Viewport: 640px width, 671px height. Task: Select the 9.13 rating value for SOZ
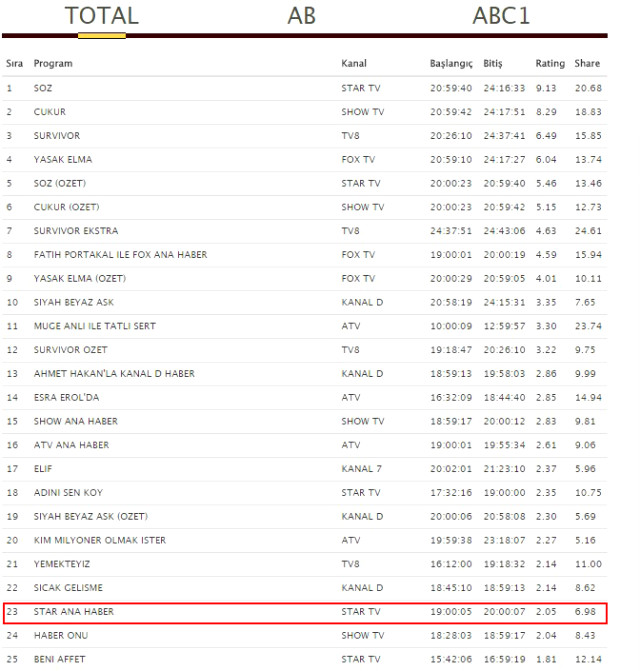coord(546,88)
